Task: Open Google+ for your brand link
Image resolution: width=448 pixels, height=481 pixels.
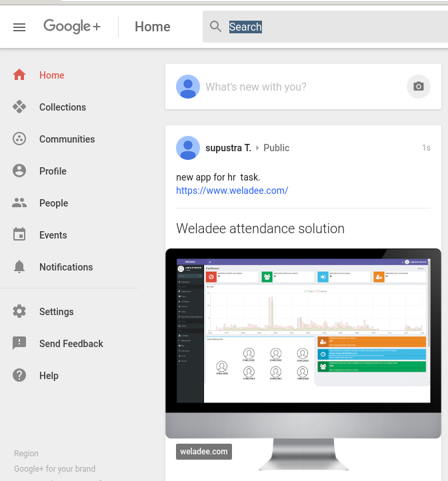Action: coord(55,469)
